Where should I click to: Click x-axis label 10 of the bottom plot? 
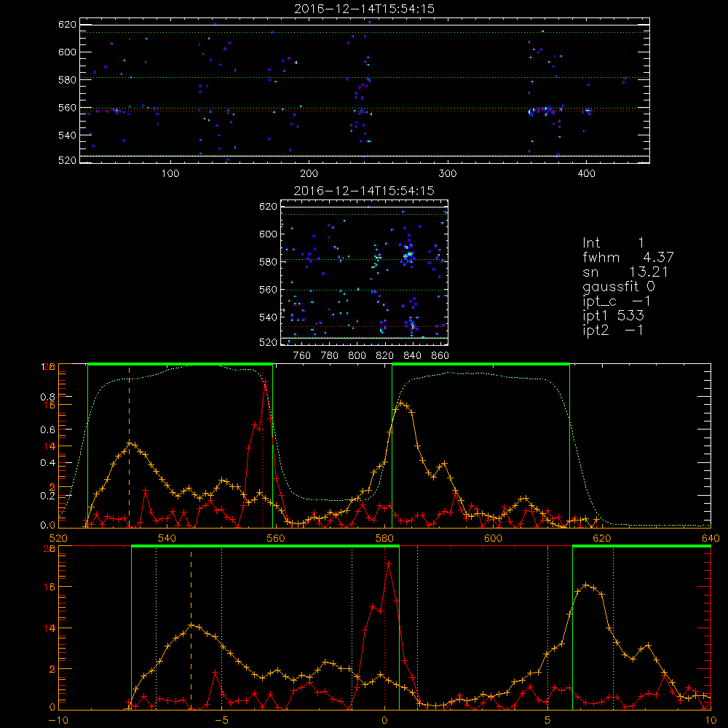point(711,720)
